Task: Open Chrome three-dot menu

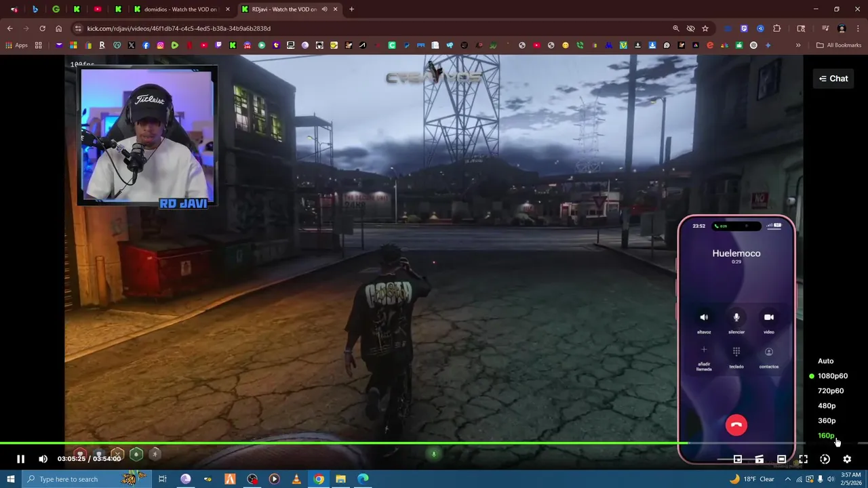Action: (x=857, y=28)
